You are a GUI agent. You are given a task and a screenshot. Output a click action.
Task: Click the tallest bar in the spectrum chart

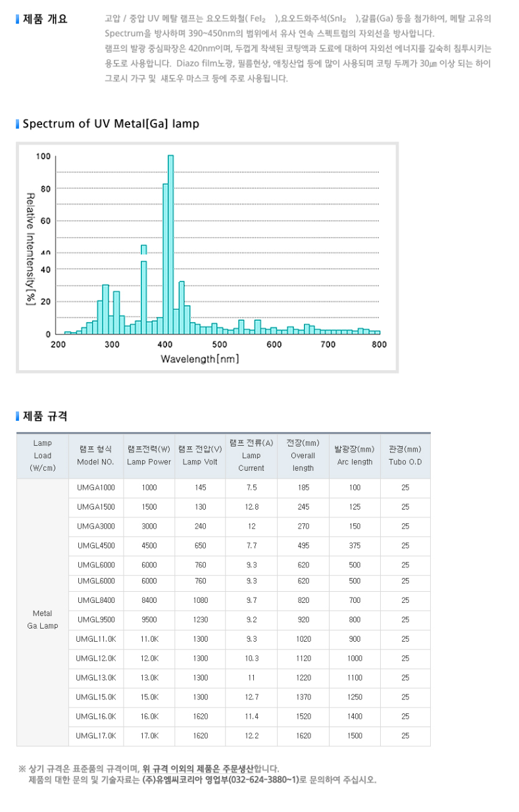170,243
